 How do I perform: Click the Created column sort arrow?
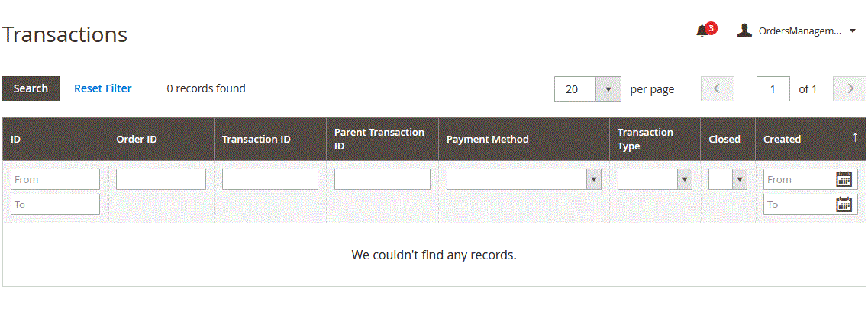[855, 137]
